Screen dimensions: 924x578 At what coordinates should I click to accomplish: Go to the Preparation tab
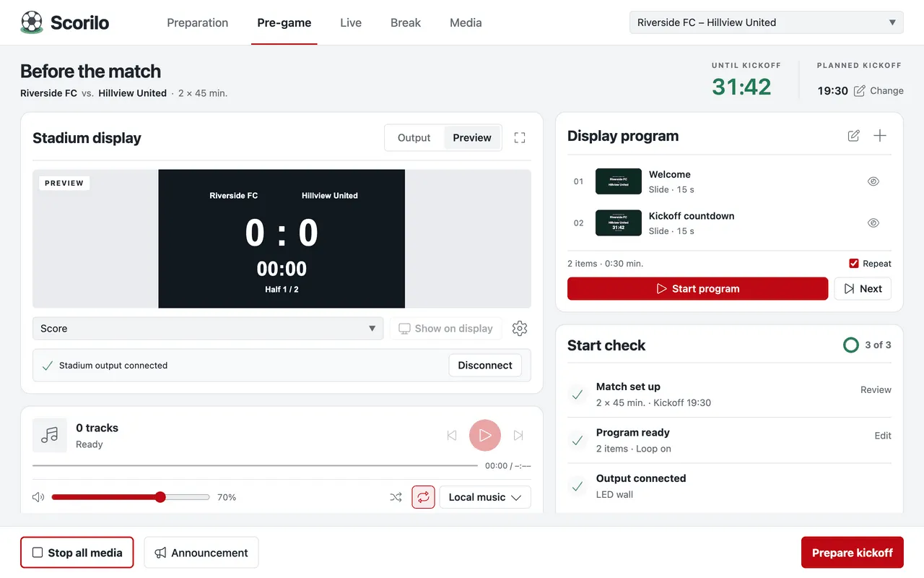point(198,22)
